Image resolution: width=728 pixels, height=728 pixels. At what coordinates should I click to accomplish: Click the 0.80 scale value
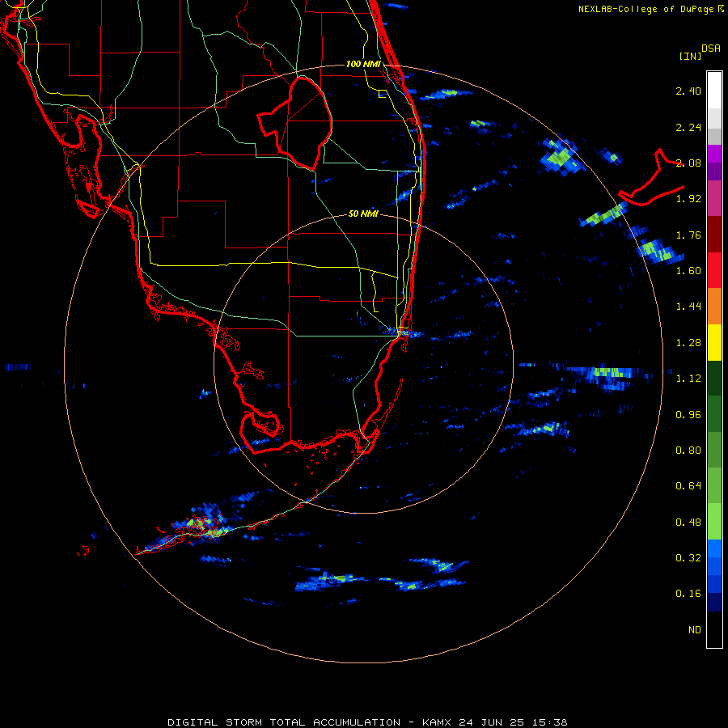tap(688, 451)
